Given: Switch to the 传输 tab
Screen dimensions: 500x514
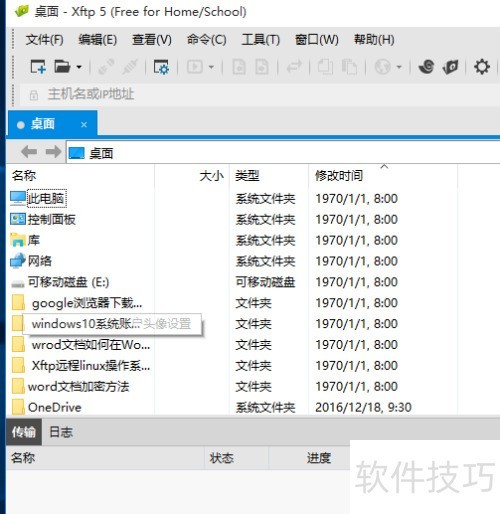Looking at the screenshot, I should click(x=24, y=432).
